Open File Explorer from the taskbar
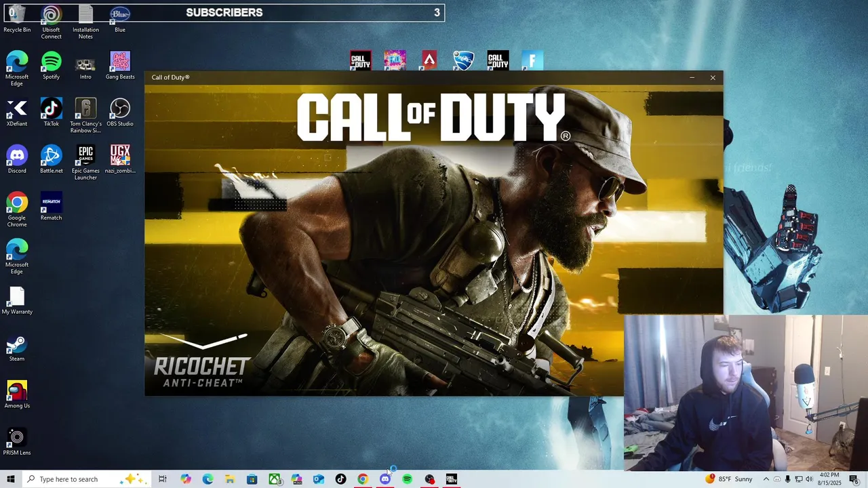The width and height of the screenshot is (868, 488). pyautogui.click(x=230, y=479)
